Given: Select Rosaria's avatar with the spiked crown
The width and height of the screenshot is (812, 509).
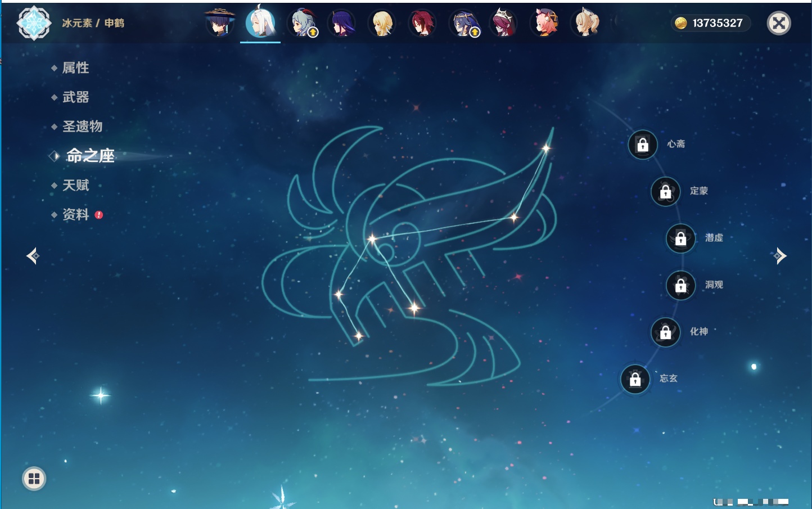Looking at the screenshot, I should point(503,23).
